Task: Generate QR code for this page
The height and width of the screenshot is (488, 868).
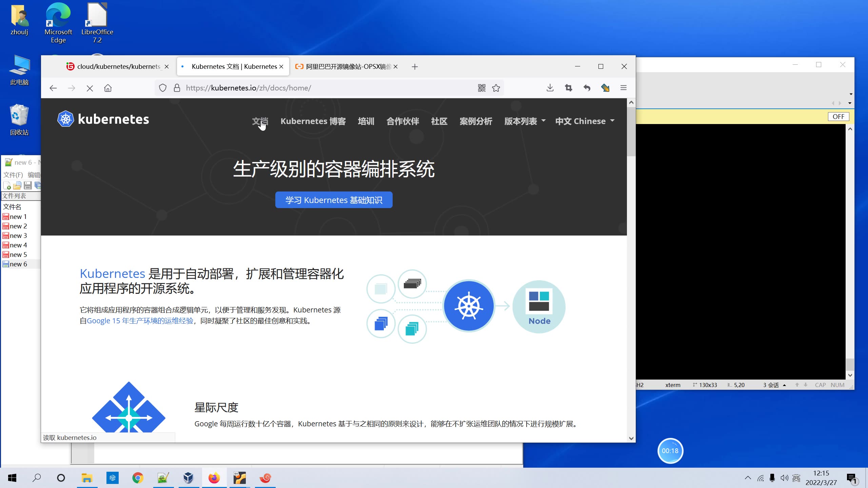Action: coord(481,88)
